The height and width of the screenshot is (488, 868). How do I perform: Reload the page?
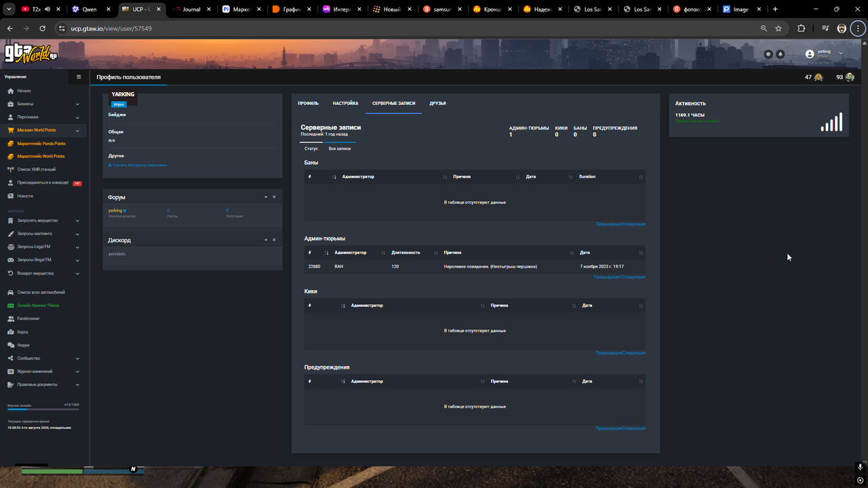pyautogui.click(x=42, y=28)
